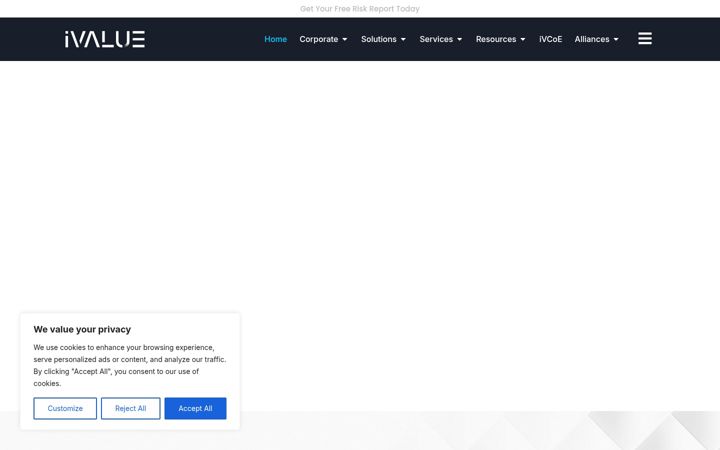Screen dimensions: 720x450
Task: Expand the Corporate dropdown arrow
Action: coord(345,39)
